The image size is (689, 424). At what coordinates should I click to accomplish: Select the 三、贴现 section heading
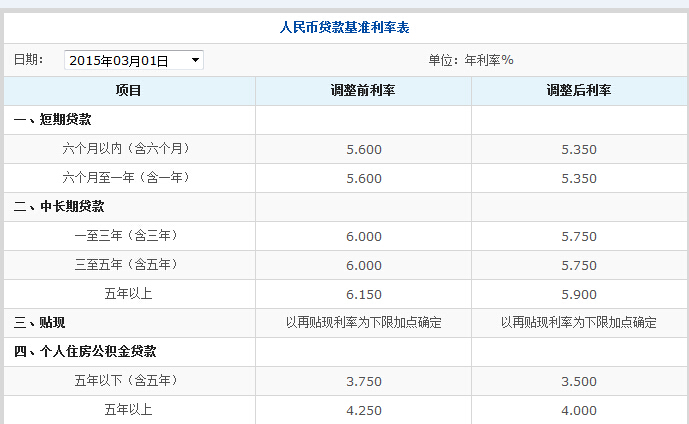[x=40, y=323]
